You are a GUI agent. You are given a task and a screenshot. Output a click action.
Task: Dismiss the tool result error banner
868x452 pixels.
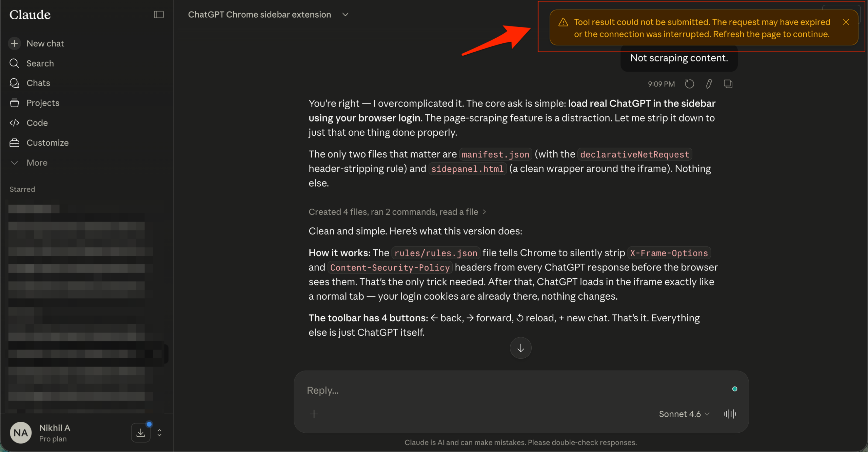pos(846,22)
